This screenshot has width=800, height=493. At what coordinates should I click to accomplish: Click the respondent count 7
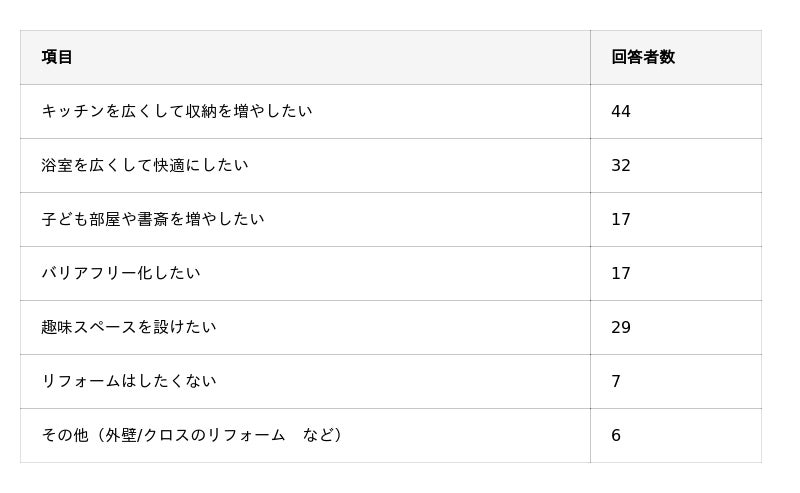click(x=616, y=381)
